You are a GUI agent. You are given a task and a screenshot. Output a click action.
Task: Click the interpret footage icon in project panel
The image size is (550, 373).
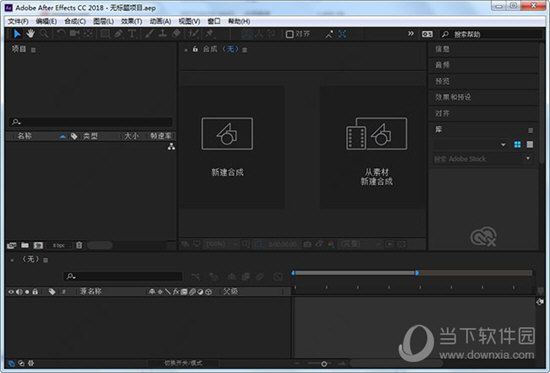[12, 245]
